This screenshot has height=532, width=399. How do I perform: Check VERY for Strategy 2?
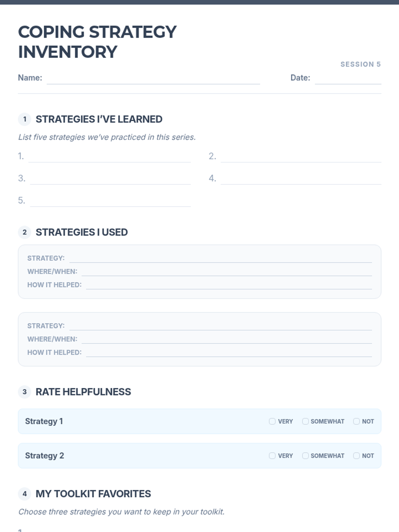pyautogui.click(x=272, y=456)
